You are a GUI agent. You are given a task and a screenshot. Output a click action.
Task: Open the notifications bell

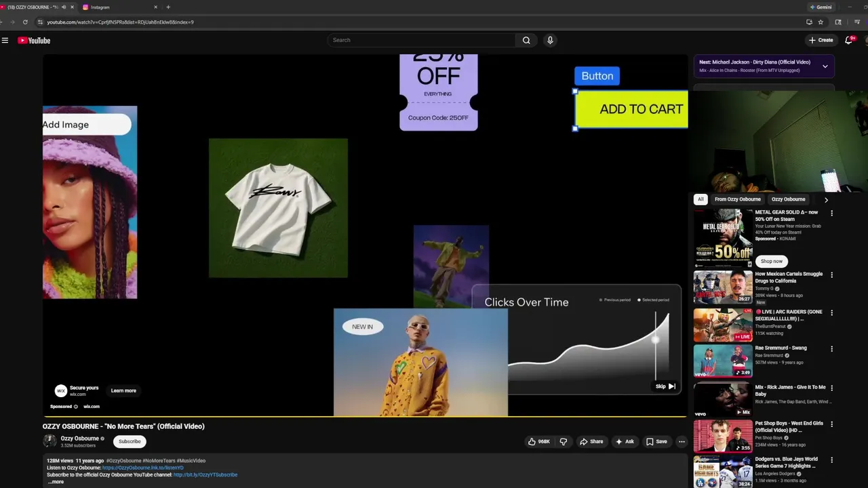848,40
